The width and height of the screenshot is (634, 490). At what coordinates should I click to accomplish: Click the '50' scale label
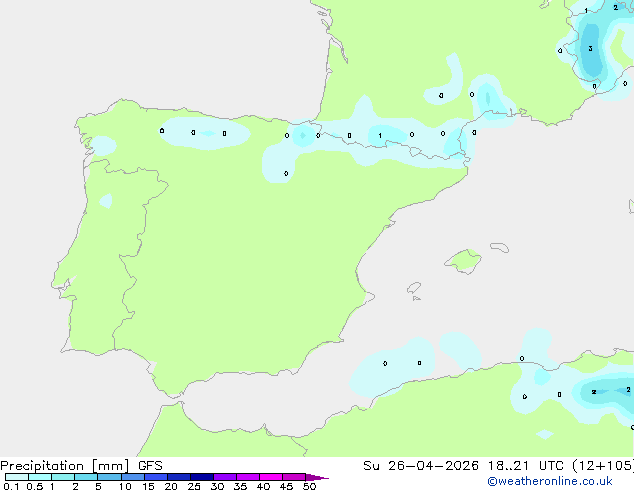click(309, 486)
